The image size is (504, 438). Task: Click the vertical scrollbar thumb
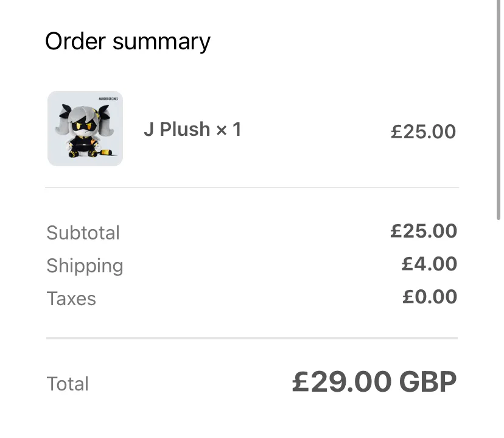tap(499, 110)
